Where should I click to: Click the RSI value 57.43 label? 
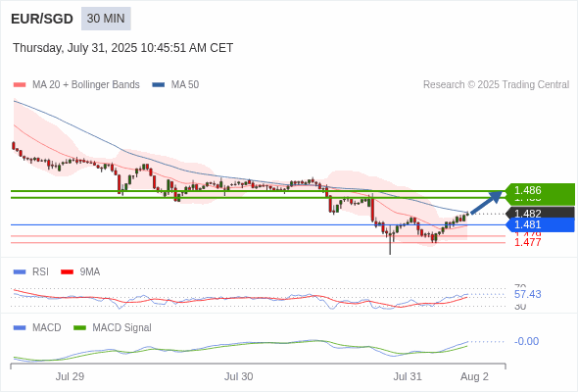pyautogui.click(x=527, y=294)
